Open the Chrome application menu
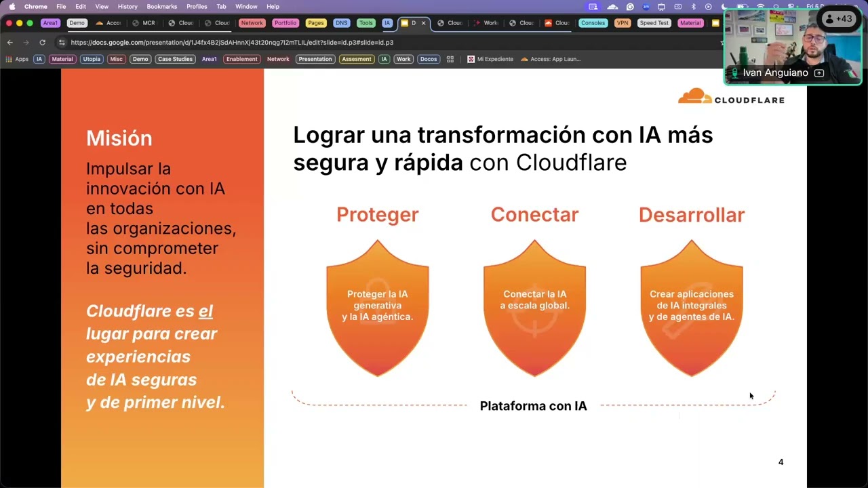868x488 pixels. pyautogui.click(x=36, y=6)
